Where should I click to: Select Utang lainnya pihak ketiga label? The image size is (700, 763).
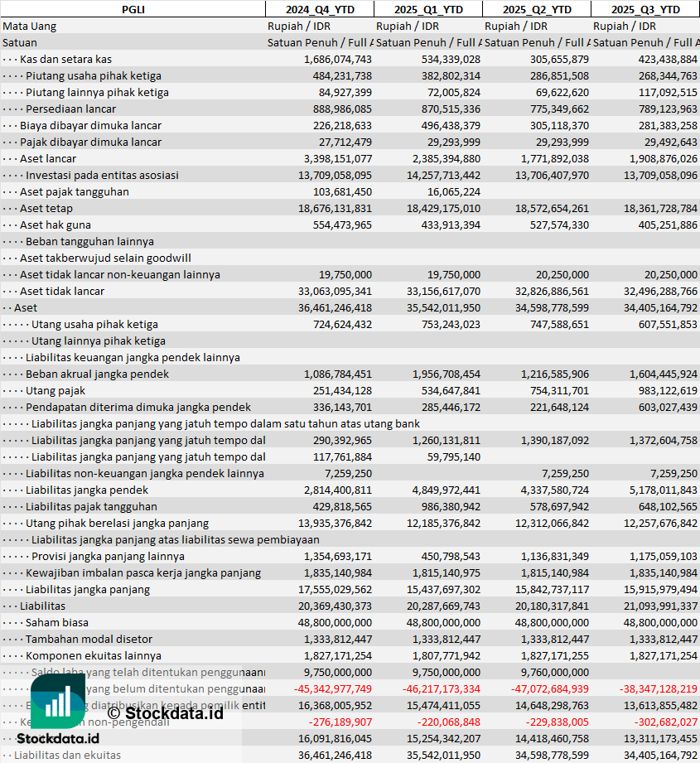99,340
